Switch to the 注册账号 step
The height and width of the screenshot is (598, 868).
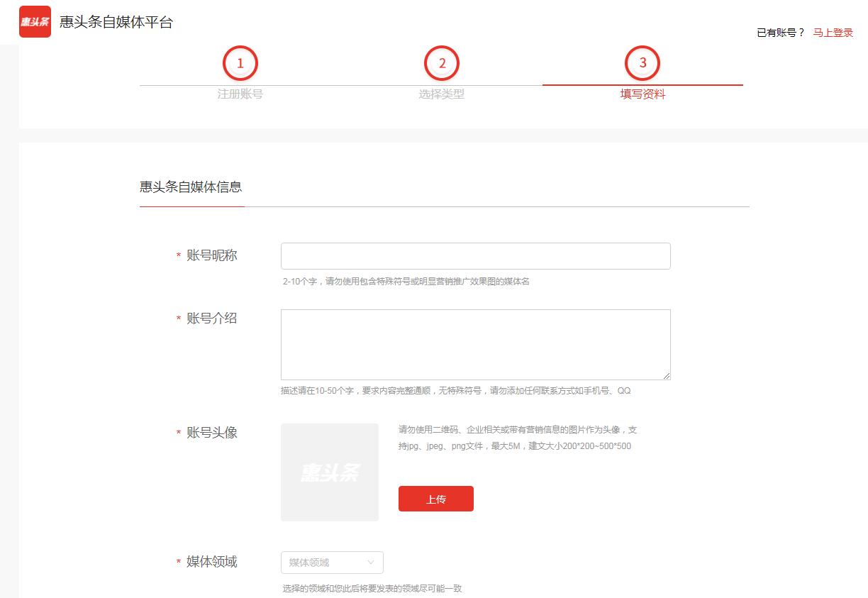pyautogui.click(x=240, y=94)
